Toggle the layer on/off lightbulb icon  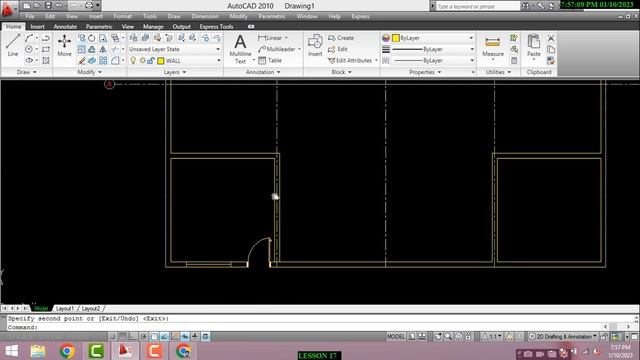(133, 60)
